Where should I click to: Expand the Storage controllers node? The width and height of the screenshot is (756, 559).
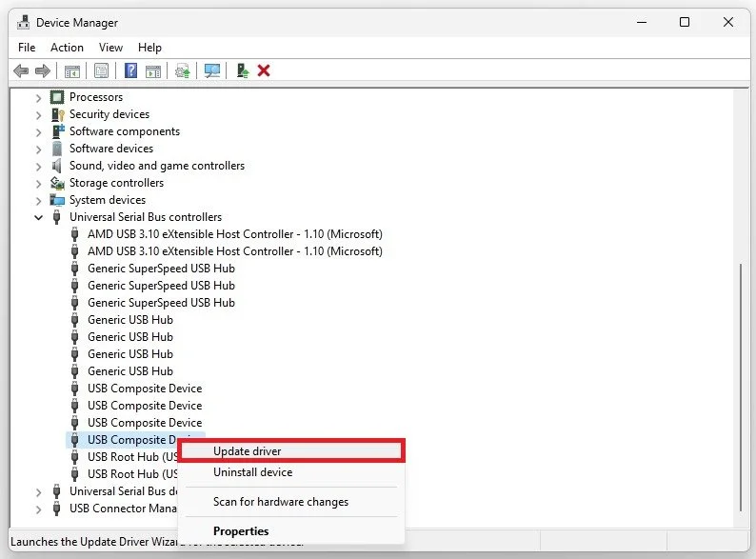click(39, 183)
